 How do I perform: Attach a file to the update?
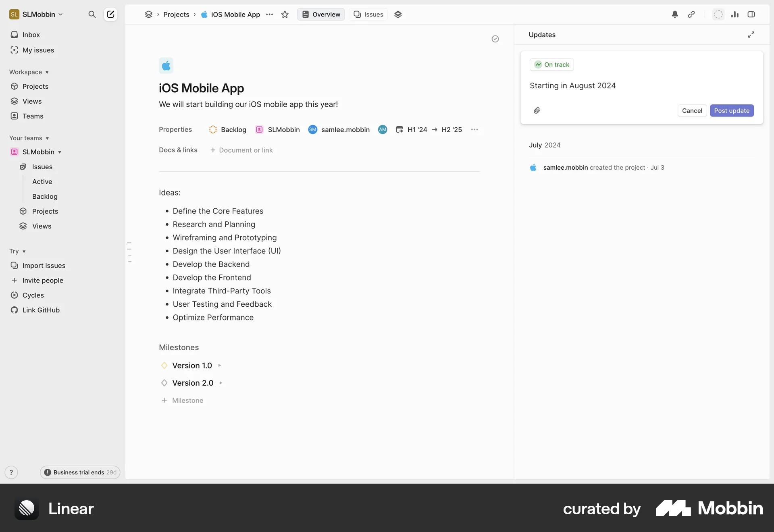[x=537, y=110]
